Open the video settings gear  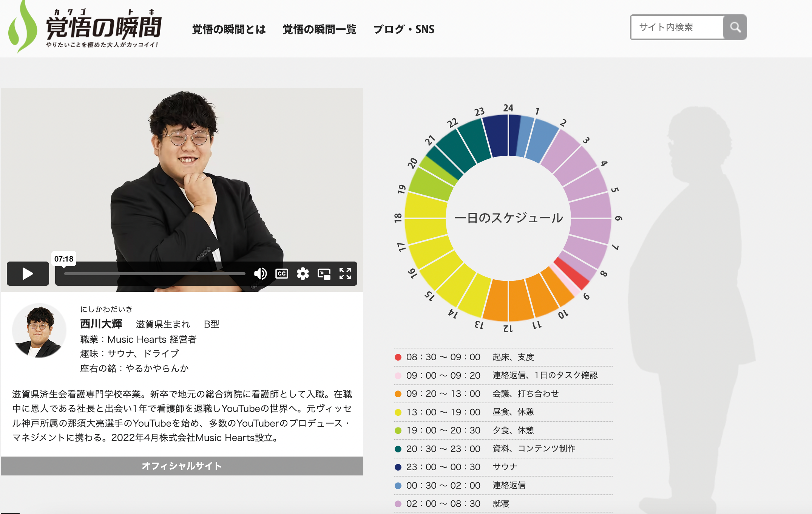click(303, 273)
